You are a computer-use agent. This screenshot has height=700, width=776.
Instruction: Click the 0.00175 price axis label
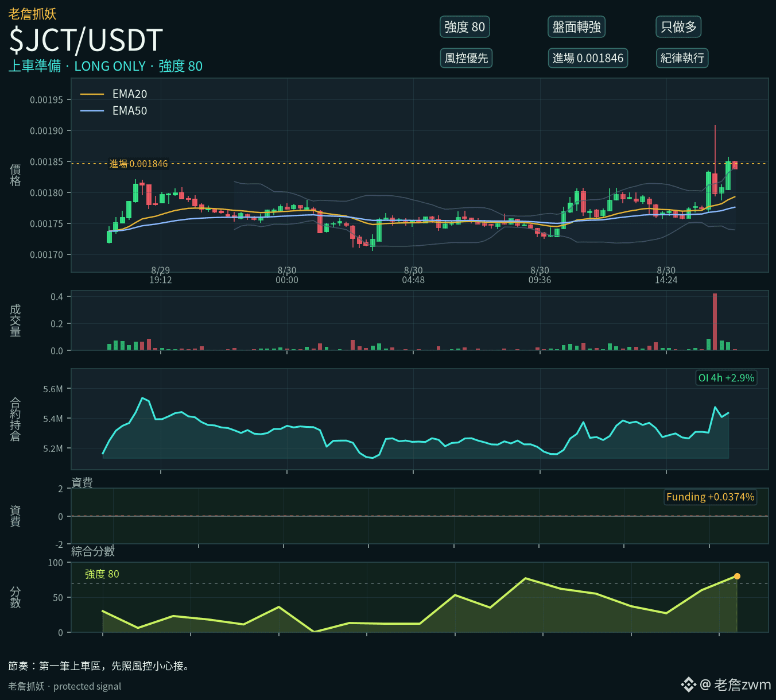click(x=46, y=224)
